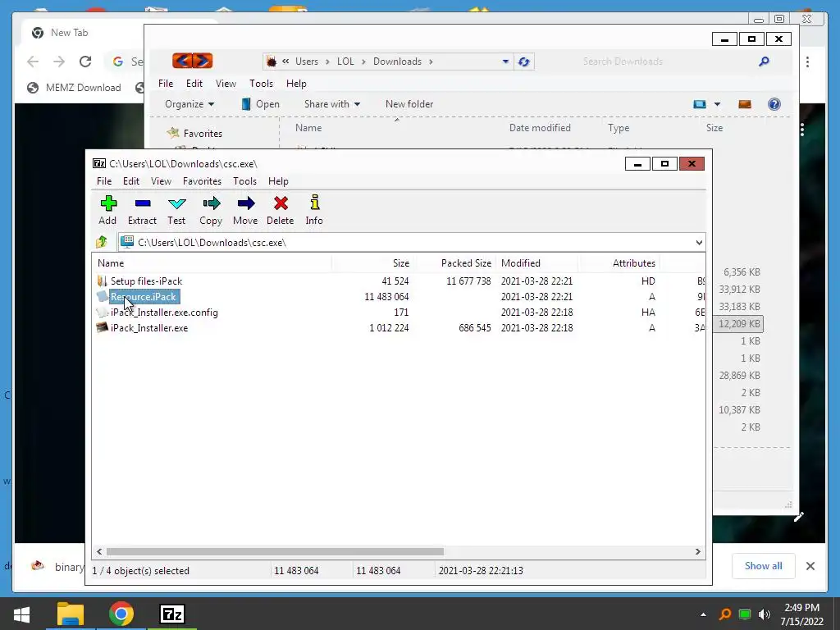Click the Copy toolbar icon in 7-Zip
The height and width of the screenshot is (630, 840).
pyautogui.click(x=211, y=203)
